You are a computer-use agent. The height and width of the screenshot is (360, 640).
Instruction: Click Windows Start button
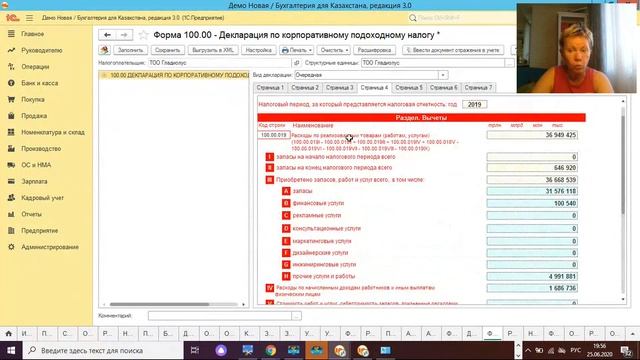pyautogui.click(x=11, y=350)
